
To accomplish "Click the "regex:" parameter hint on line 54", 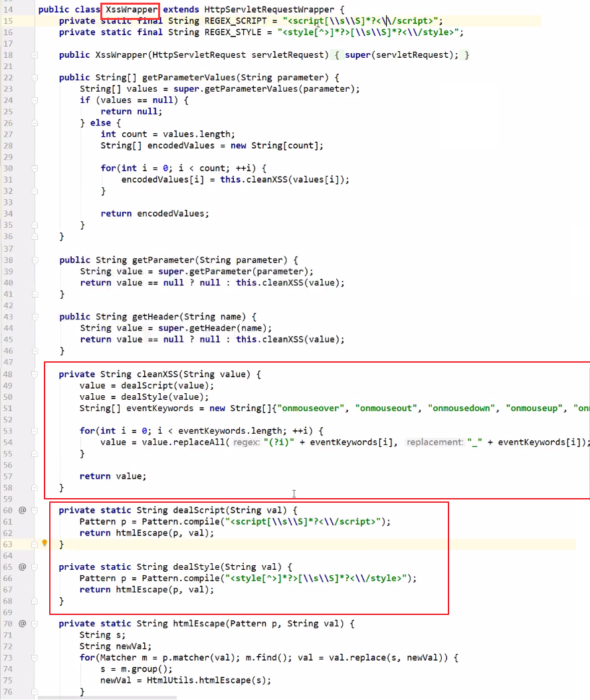I will coord(246,442).
